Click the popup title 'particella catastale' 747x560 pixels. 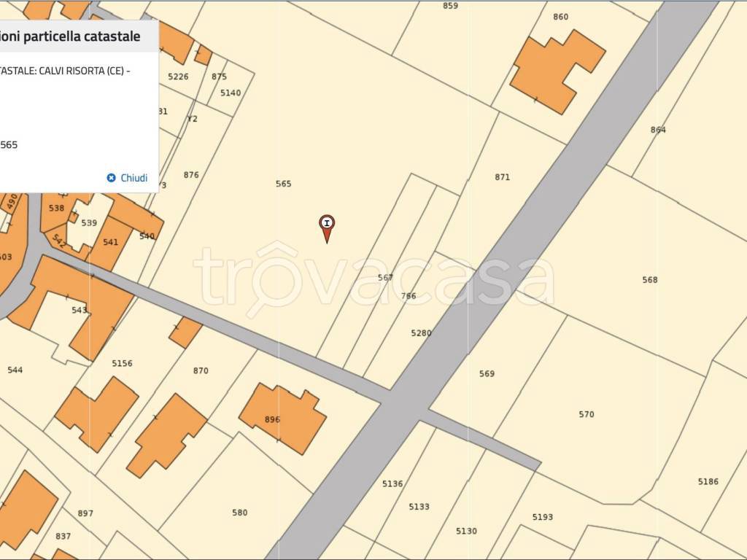[x=71, y=36]
